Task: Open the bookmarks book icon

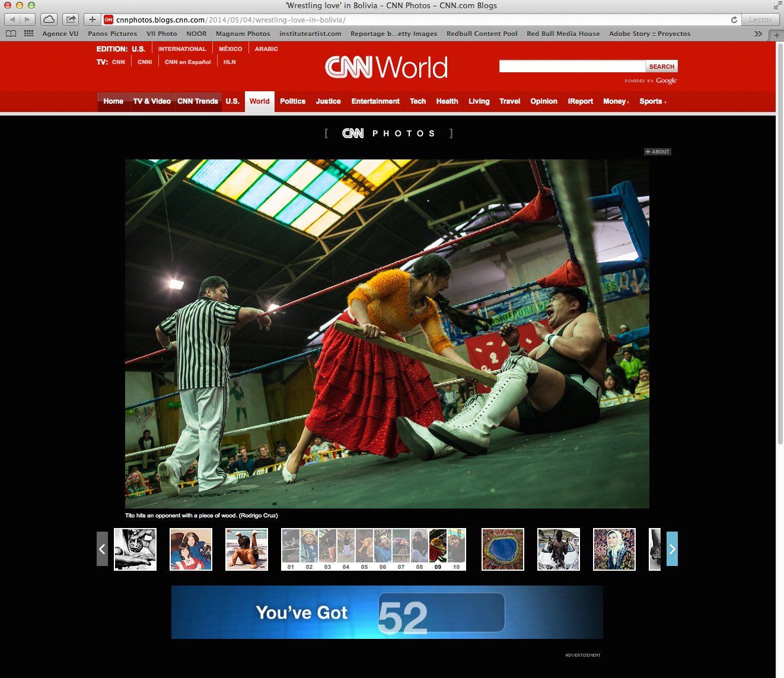Action: pyautogui.click(x=11, y=34)
